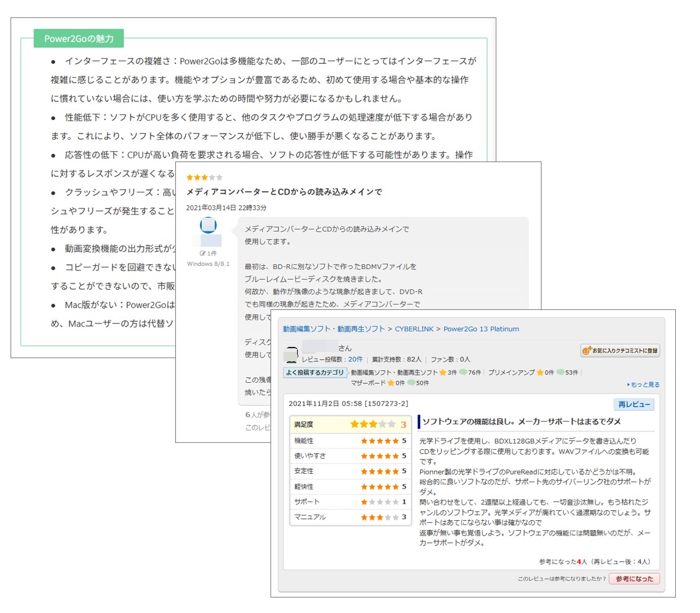Click the 使いやすさ five-star rating
700x613 pixels.
379,456
